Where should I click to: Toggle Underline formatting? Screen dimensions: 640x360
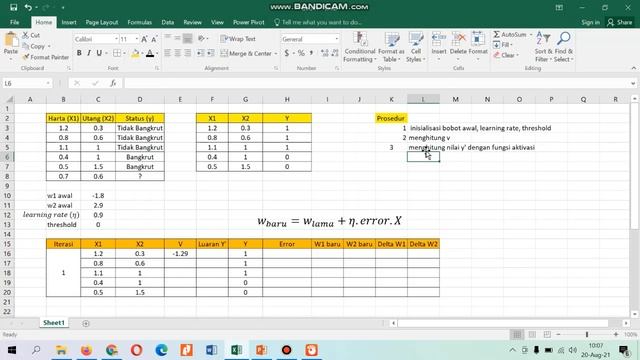point(99,53)
